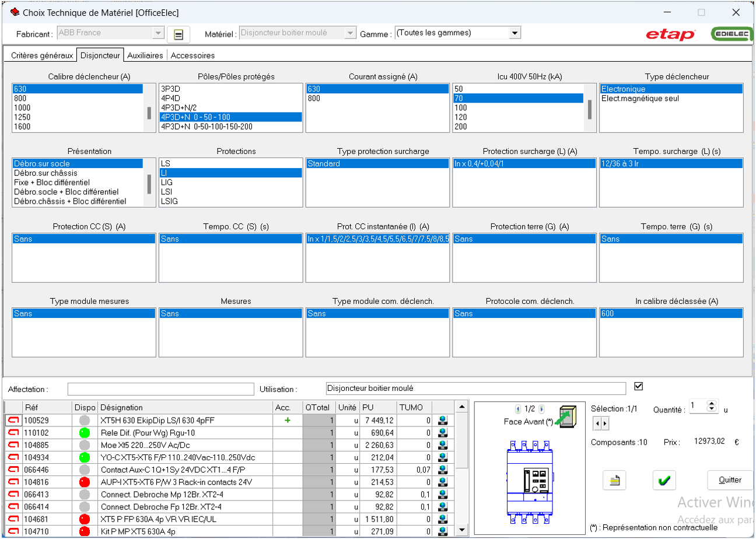
Task: Click the green plus in Acc. column
Action: tap(287, 420)
